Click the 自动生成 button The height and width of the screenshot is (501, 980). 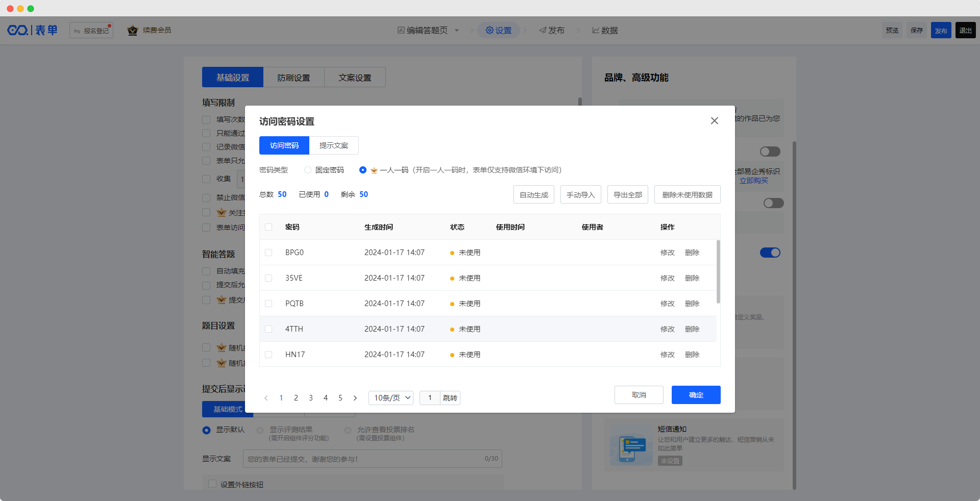click(x=533, y=195)
